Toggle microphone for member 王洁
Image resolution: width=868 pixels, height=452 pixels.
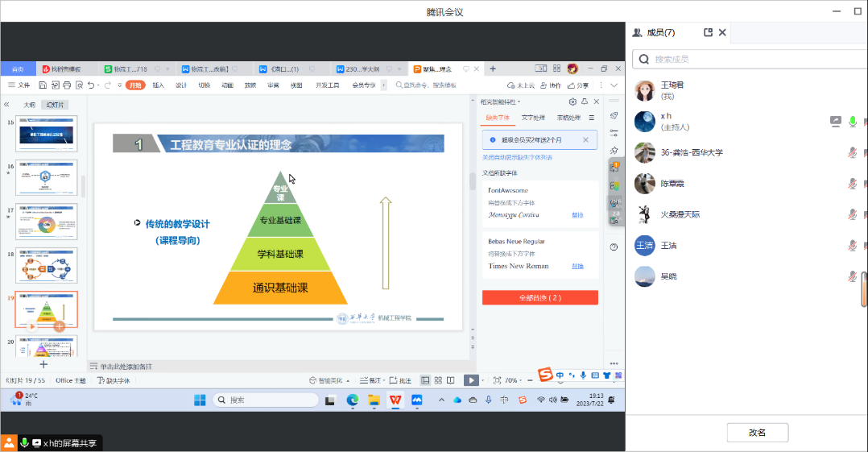tap(852, 245)
